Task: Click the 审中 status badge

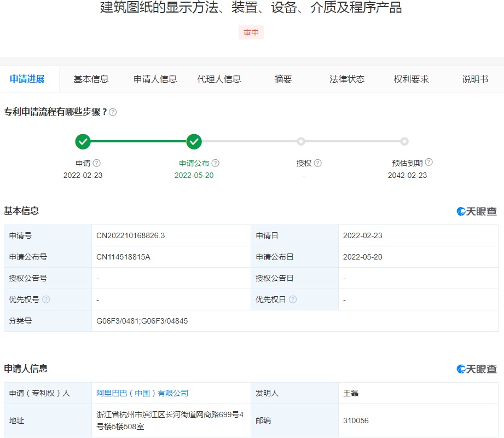Action: [x=251, y=32]
